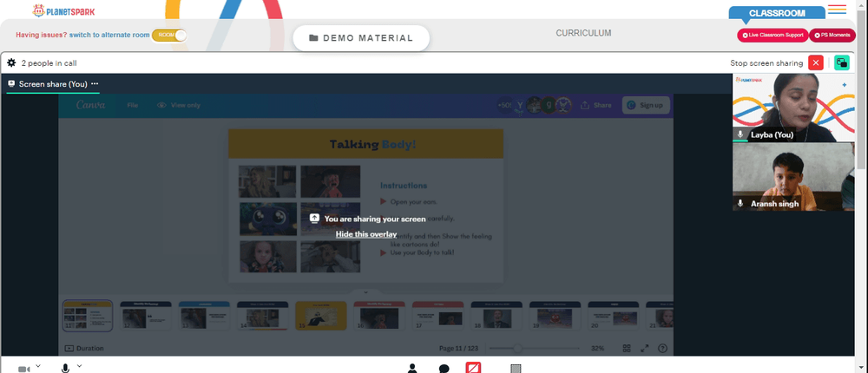Switch to the Curriculum tab
868x373 pixels.
(583, 33)
